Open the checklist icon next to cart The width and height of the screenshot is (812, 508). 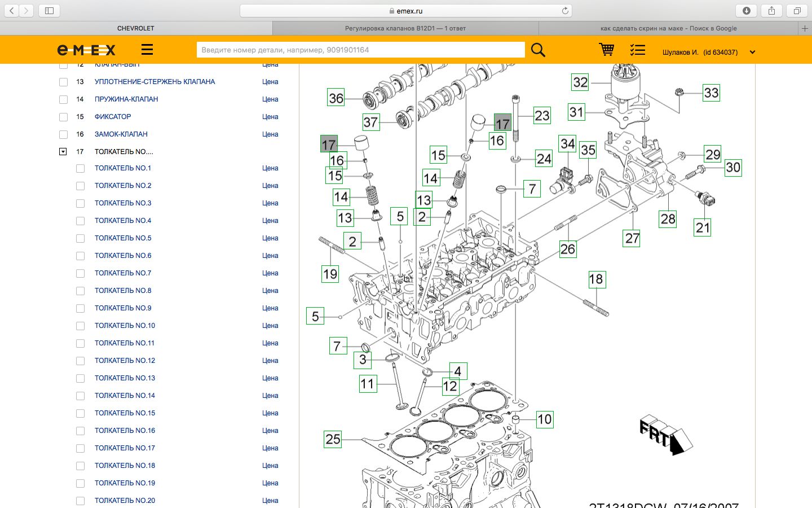click(637, 50)
